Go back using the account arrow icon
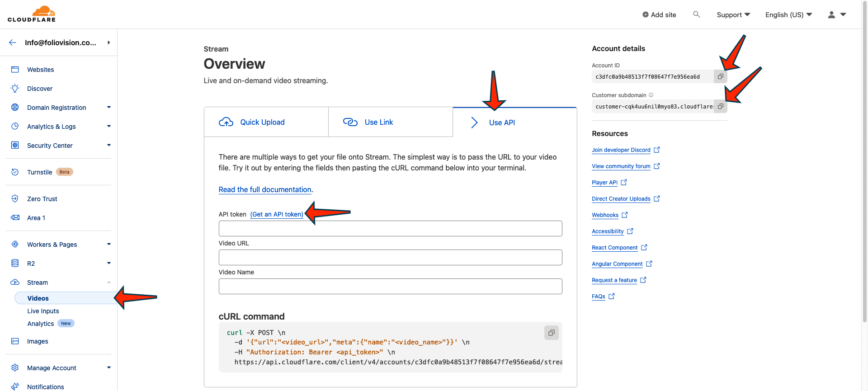The height and width of the screenshot is (391, 868). click(x=13, y=42)
